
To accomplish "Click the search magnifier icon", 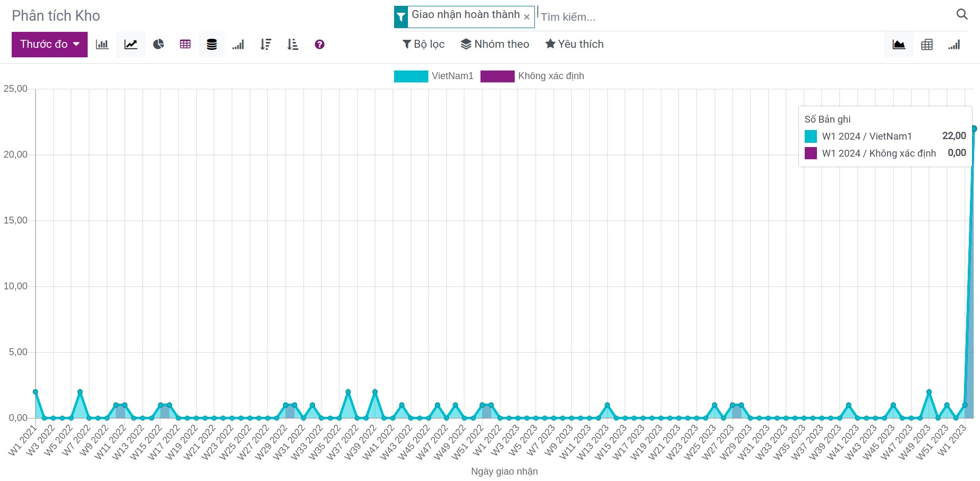I will [x=961, y=14].
